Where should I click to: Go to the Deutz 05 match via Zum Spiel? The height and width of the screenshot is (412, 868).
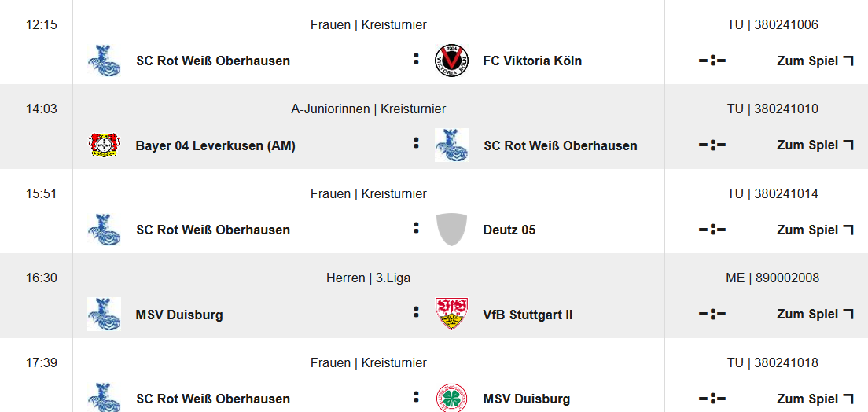coord(815,230)
